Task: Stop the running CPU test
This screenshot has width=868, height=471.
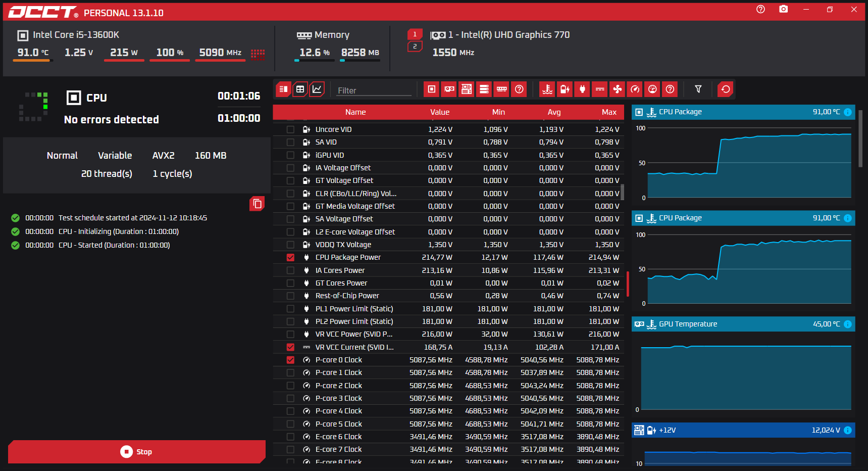Action: click(137, 452)
